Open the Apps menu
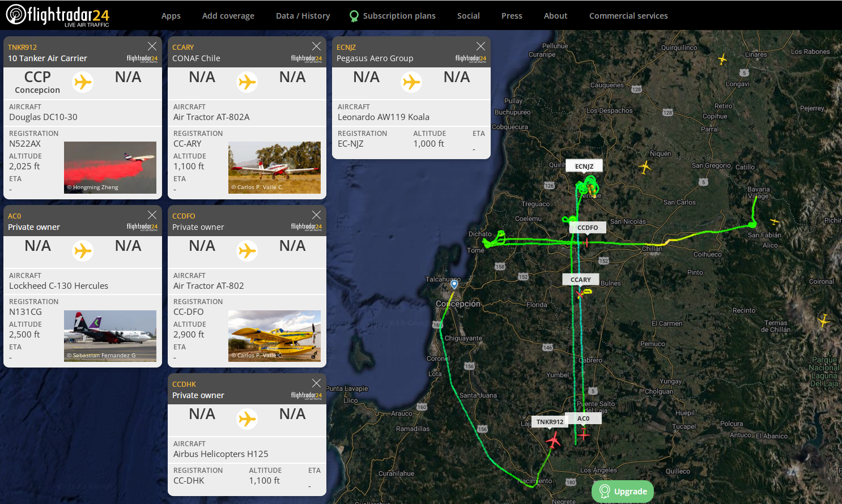This screenshot has height=504, width=842. tap(171, 16)
